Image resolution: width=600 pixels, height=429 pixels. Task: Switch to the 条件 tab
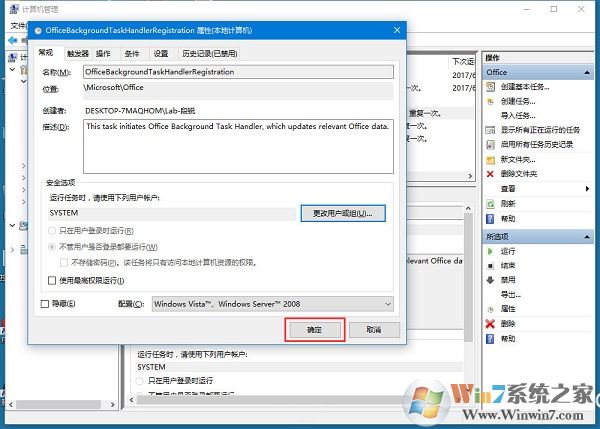132,54
